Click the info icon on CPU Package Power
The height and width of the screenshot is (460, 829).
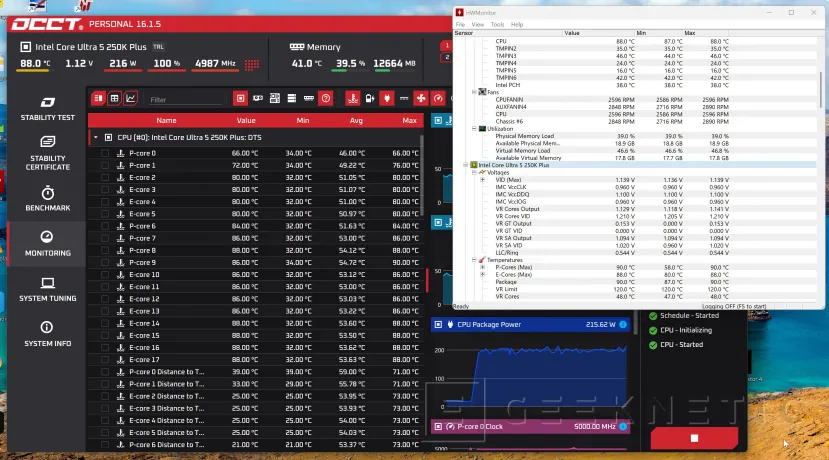point(623,325)
